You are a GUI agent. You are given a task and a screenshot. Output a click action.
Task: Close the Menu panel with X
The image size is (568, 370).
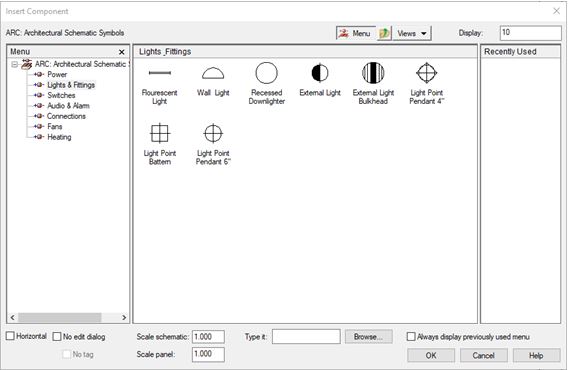pos(122,52)
